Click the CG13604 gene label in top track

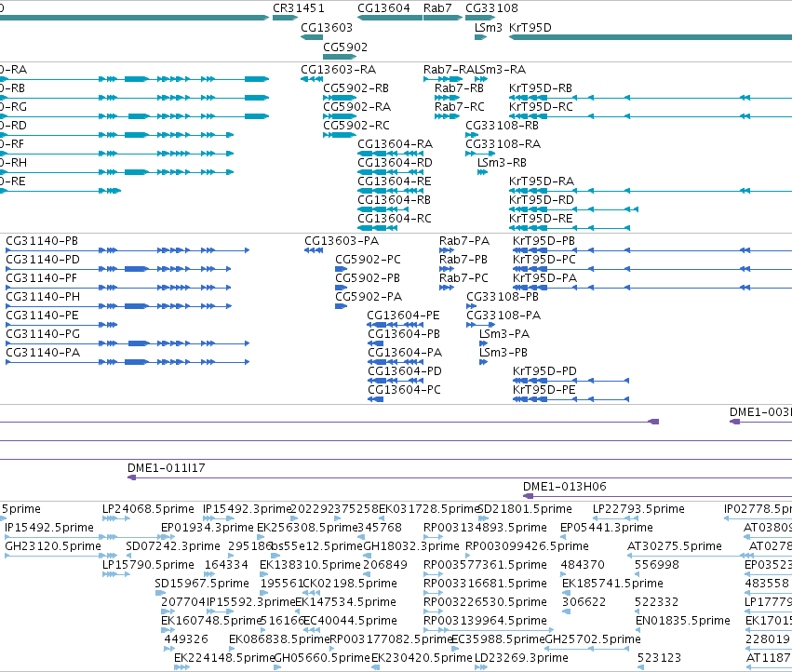[383, 8]
